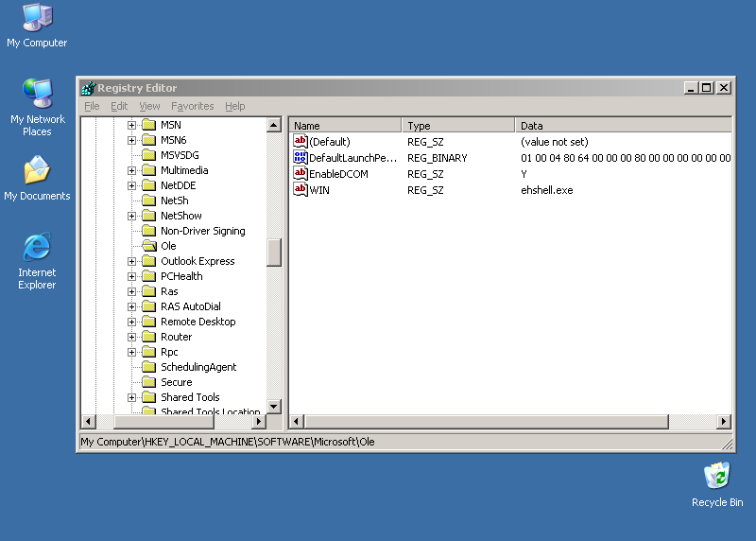
Task: Open the File menu
Action: [92, 106]
